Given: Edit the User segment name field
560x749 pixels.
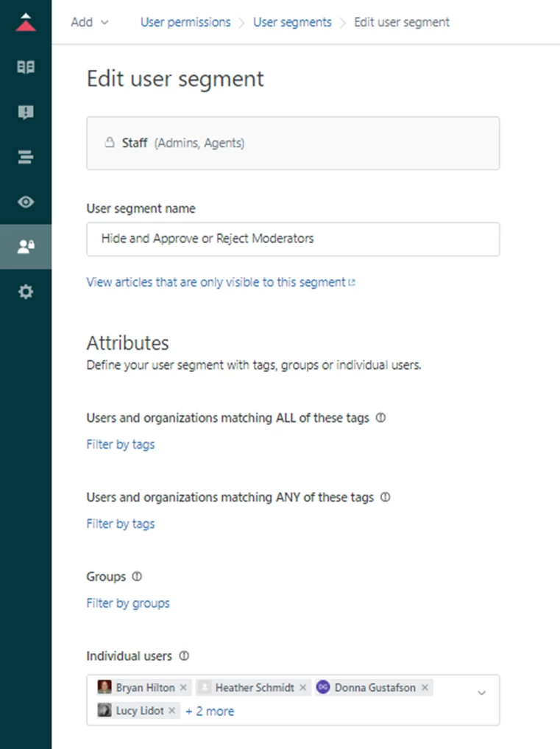Looking at the screenshot, I should tap(293, 239).
